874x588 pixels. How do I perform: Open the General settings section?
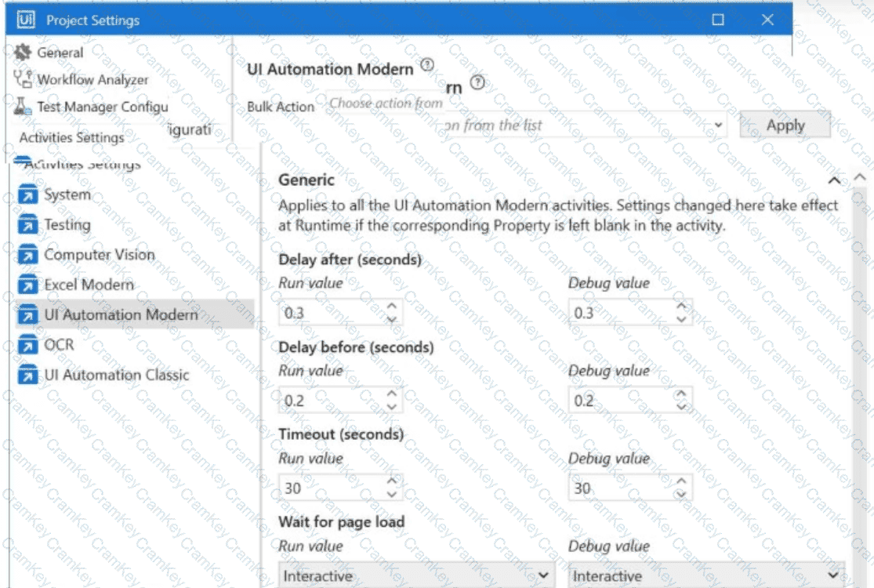tap(60, 53)
